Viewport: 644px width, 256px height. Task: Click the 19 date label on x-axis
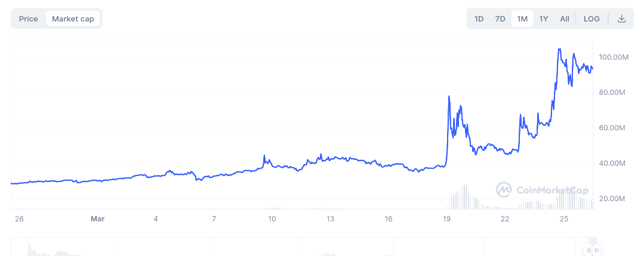(446, 219)
